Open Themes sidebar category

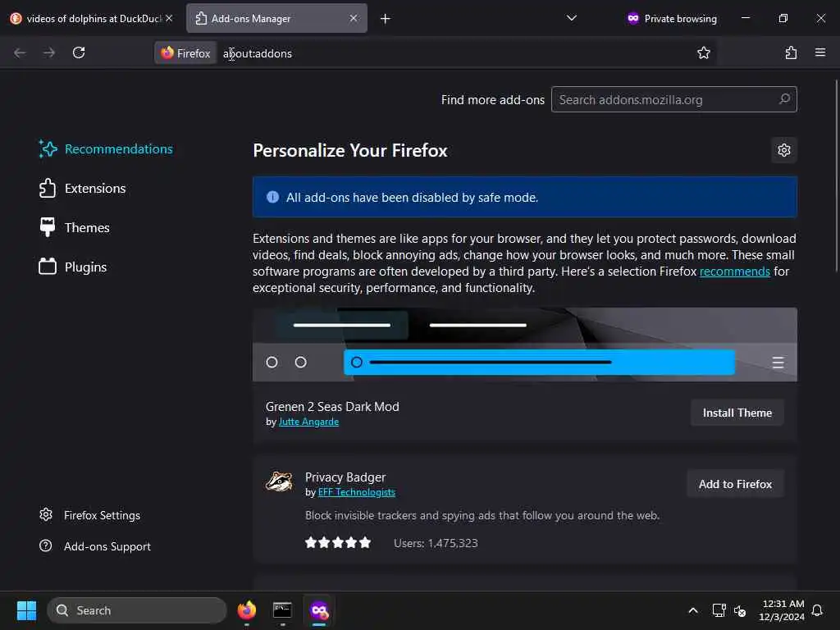75,228
